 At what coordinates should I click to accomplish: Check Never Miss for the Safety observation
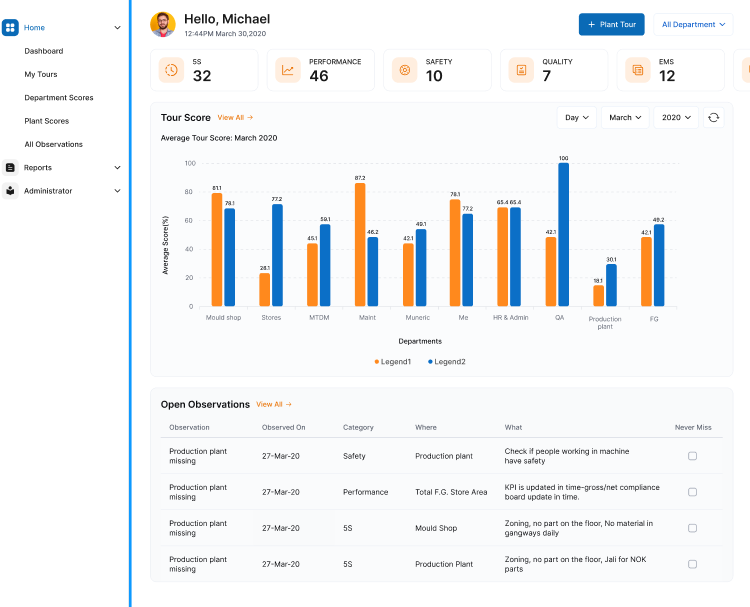[692, 456]
